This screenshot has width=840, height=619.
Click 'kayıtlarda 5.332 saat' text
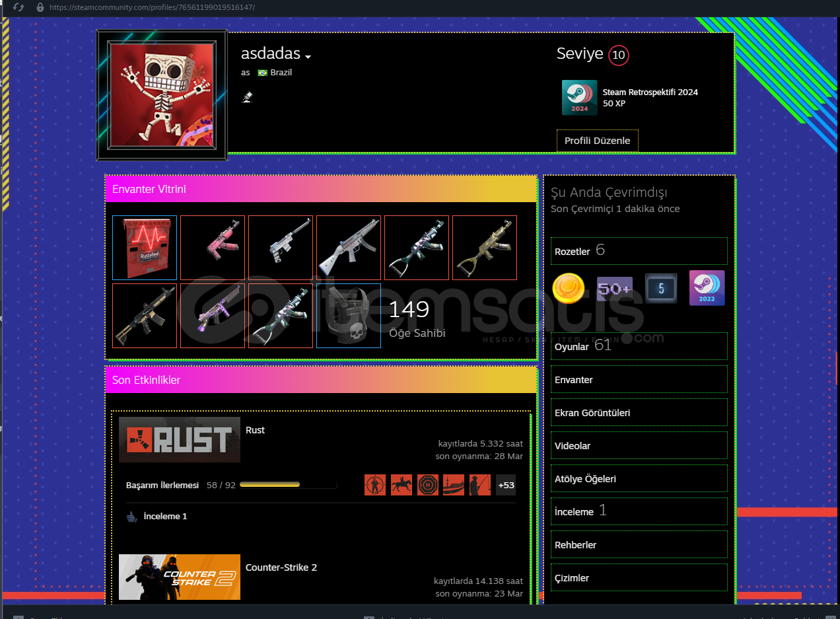481,444
